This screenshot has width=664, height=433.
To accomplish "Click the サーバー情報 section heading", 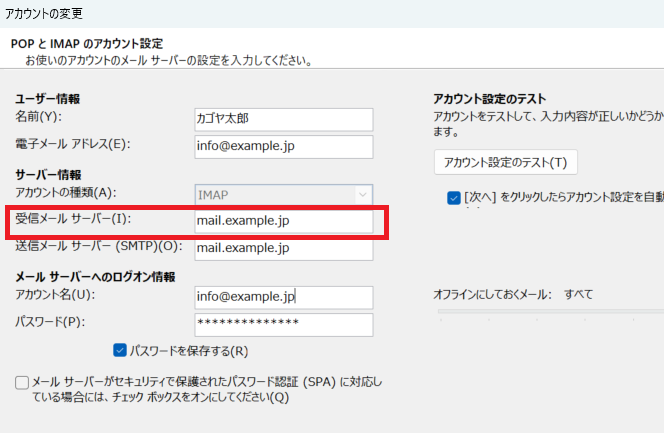I will 47,174.
